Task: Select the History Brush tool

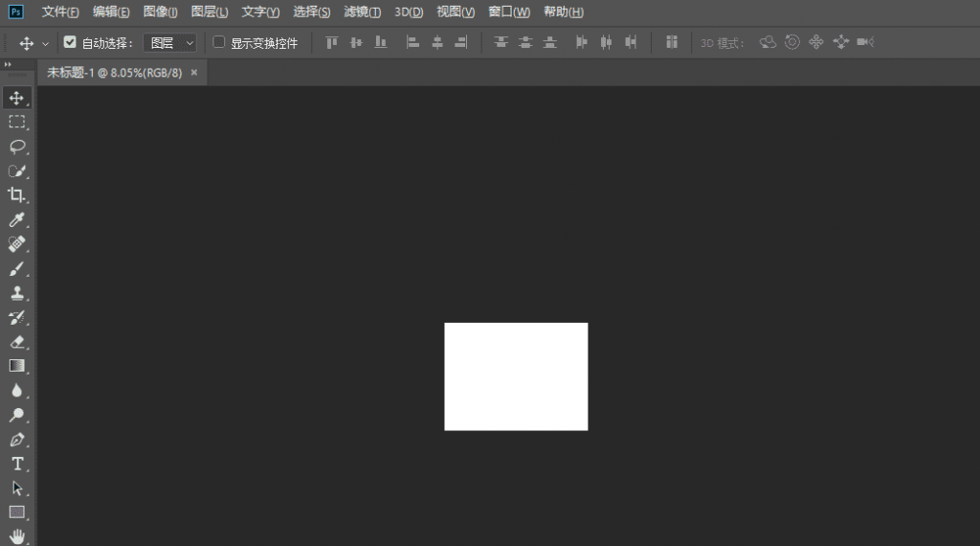Action: tap(17, 318)
